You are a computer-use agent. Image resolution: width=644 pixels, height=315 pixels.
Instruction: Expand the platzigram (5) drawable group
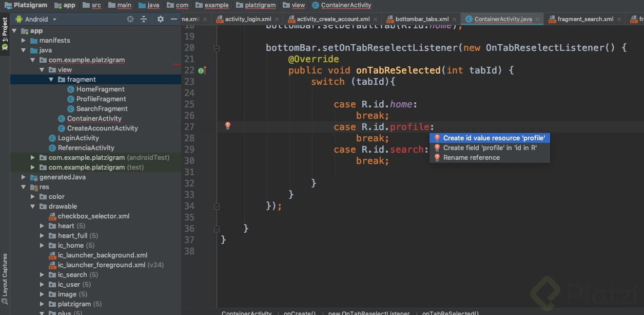42,304
